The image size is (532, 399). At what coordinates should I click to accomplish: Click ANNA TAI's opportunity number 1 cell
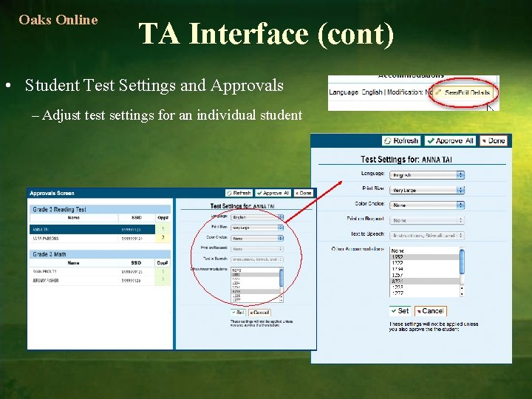(x=163, y=229)
